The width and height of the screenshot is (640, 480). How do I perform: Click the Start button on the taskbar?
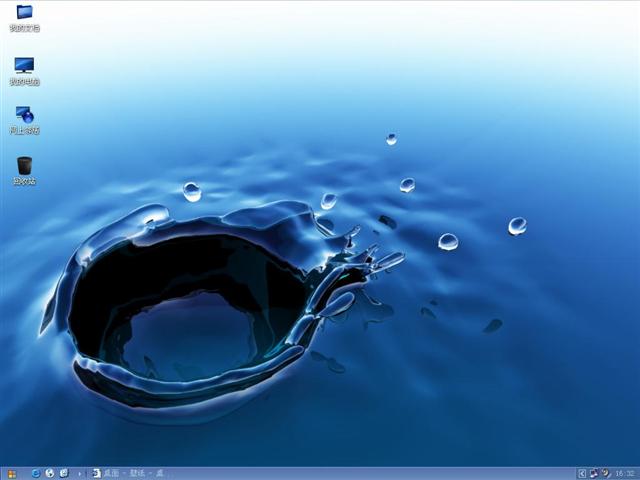point(12,473)
